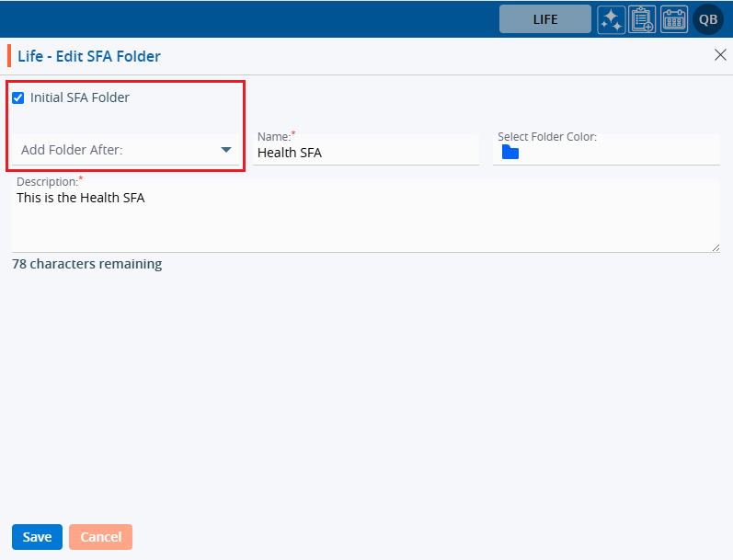Click the Initial SFA Folder label text
This screenshot has width=733, height=560.
(80, 97)
